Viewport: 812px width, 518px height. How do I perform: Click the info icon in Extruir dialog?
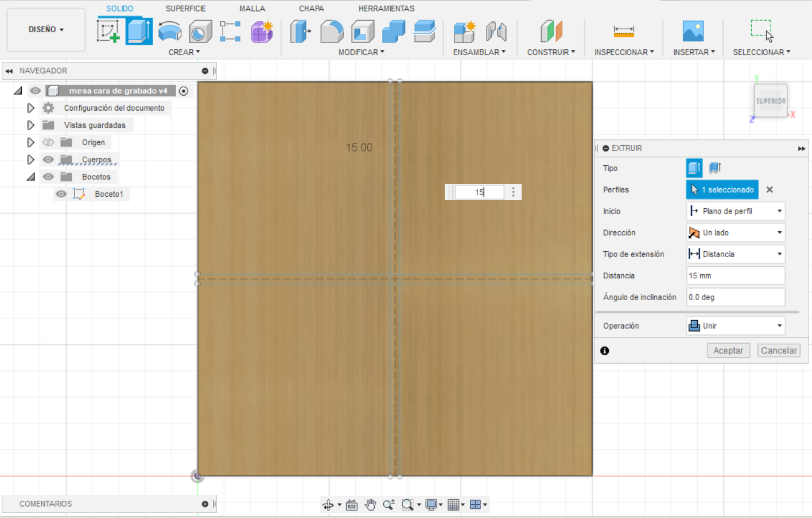coord(605,351)
